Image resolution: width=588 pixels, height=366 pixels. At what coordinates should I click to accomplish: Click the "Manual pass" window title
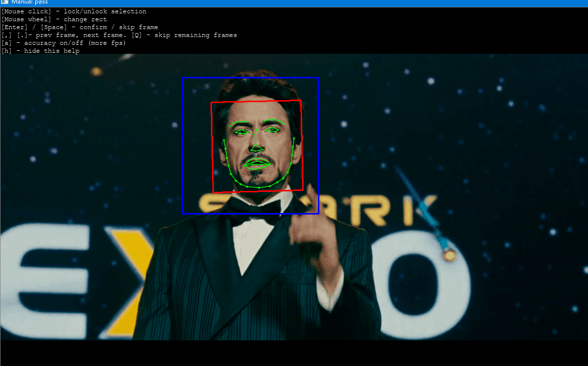pos(30,2)
